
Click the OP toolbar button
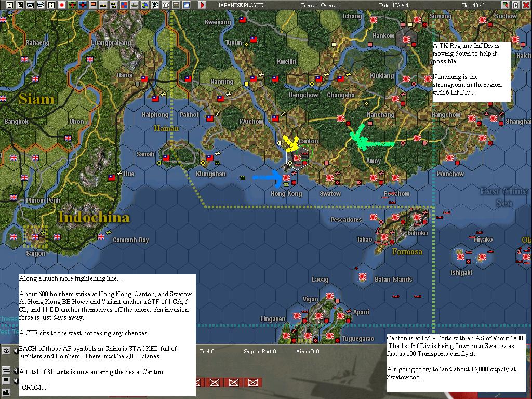pos(166,5)
